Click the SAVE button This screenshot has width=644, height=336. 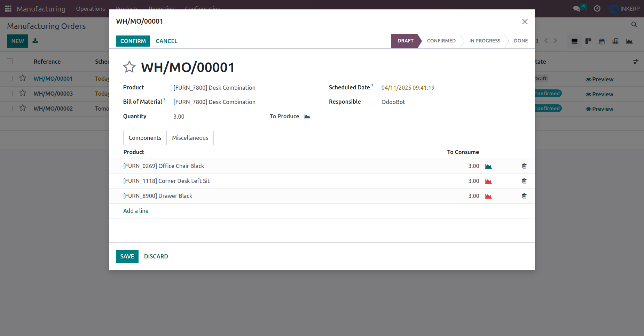pos(127,256)
